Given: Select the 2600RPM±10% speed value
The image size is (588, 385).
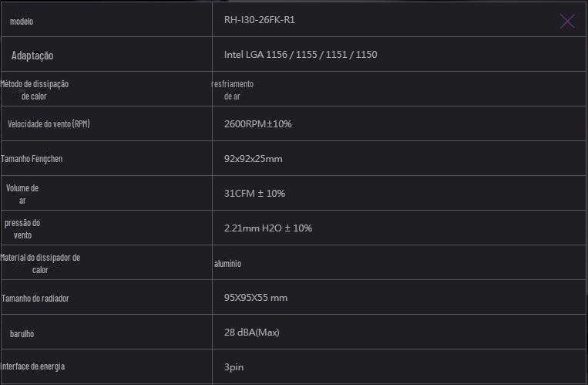Looking at the screenshot, I should pos(257,124).
